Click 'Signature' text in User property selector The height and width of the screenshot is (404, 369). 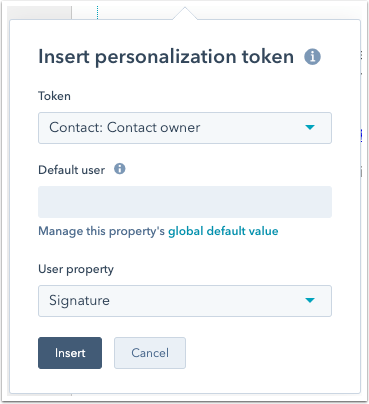pyautogui.click(x=79, y=301)
